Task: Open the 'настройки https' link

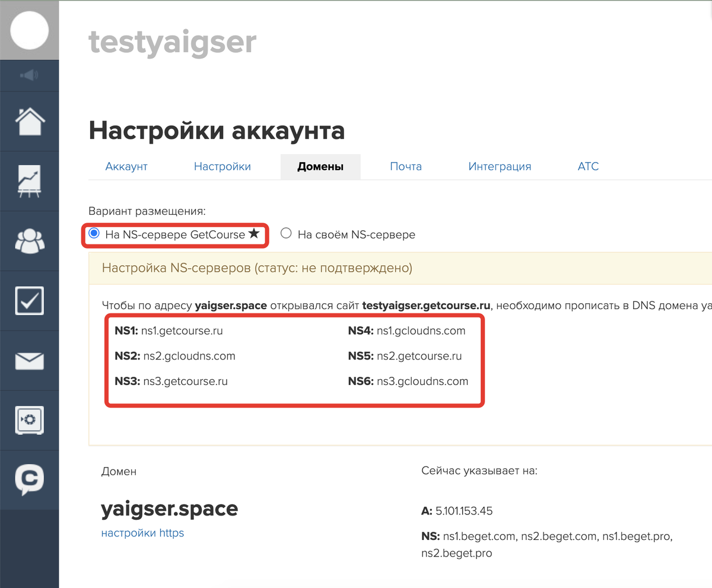Action: [142, 533]
